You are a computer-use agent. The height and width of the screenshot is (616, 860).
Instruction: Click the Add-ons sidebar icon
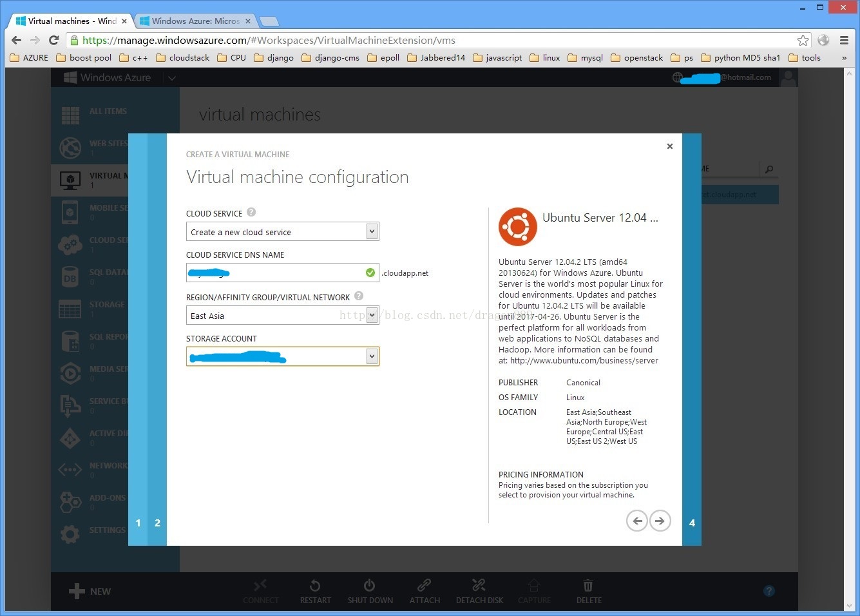[70, 501]
